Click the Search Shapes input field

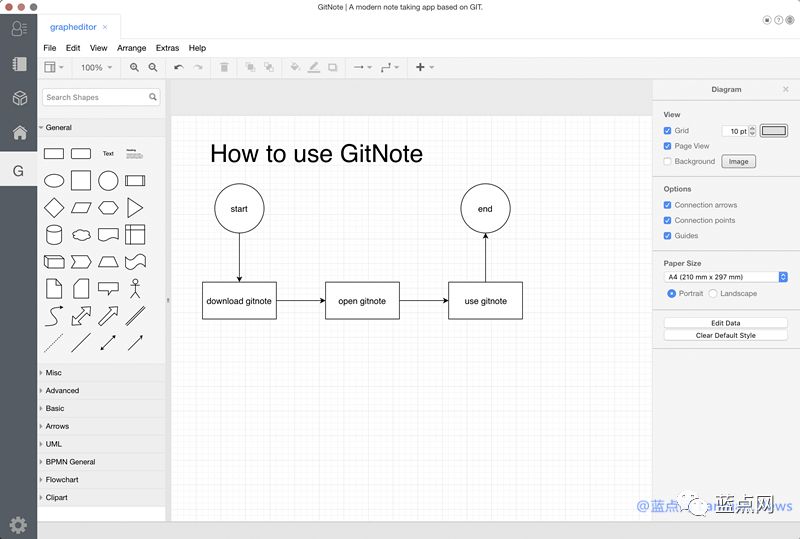(101, 97)
